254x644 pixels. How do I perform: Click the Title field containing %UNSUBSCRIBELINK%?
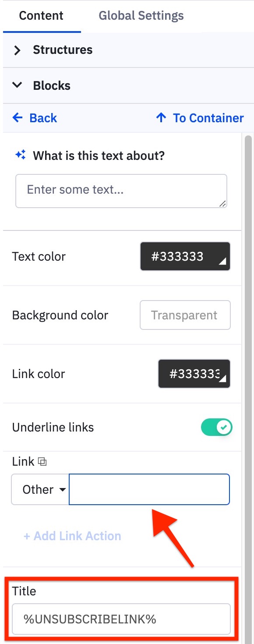point(121,619)
